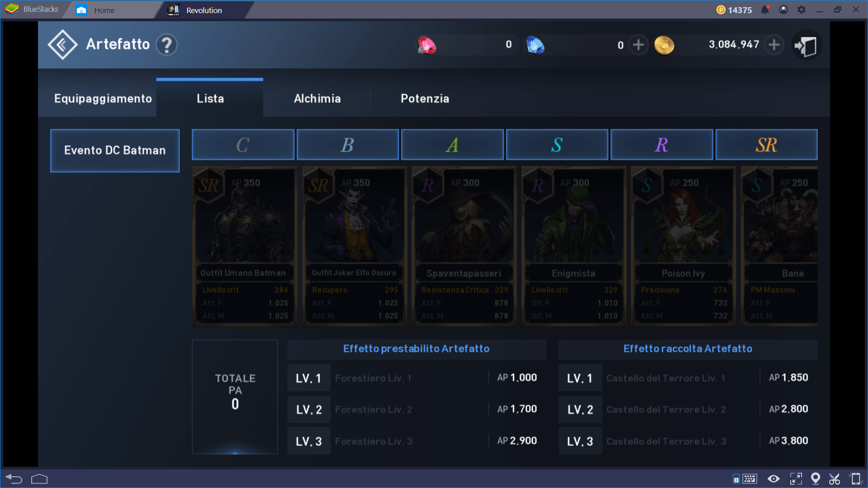Click the Evento DC Batman filter button
The width and height of the screenshot is (868, 488).
click(x=114, y=150)
